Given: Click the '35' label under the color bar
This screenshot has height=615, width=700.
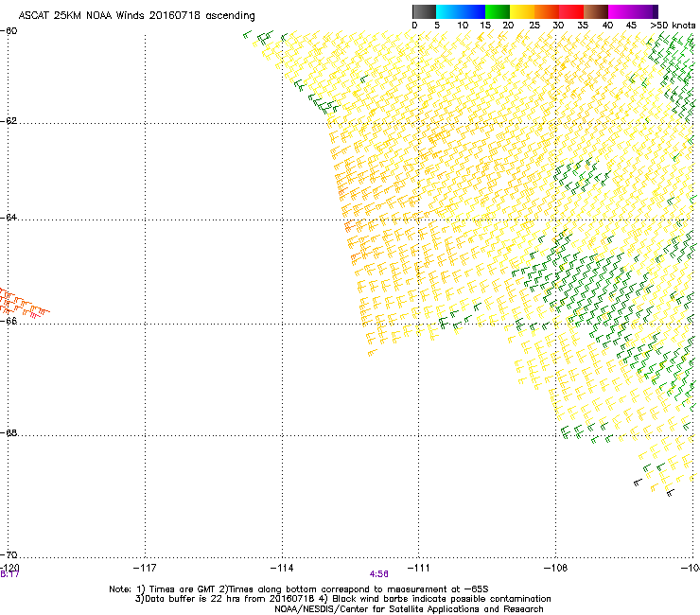Looking at the screenshot, I should (583, 26).
